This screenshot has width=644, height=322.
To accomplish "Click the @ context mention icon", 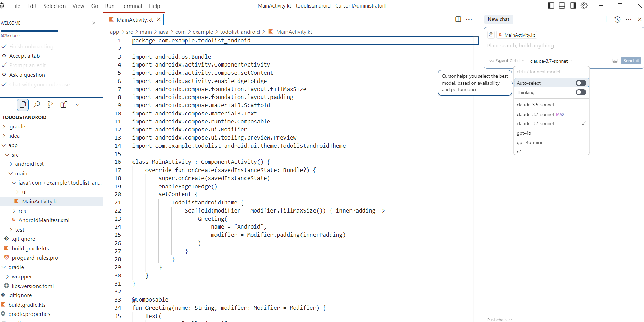I will 491,34.
